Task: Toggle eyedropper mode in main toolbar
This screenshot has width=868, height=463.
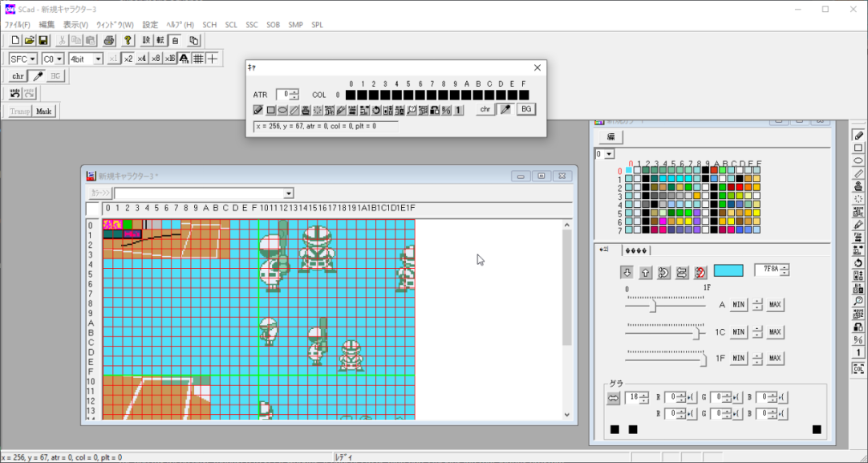Action: pos(38,76)
